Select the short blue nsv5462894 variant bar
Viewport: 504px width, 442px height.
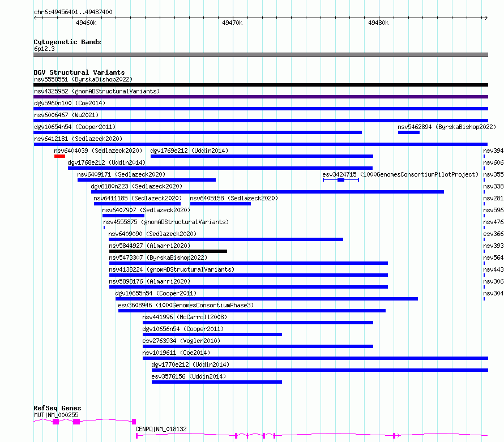point(409,132)
